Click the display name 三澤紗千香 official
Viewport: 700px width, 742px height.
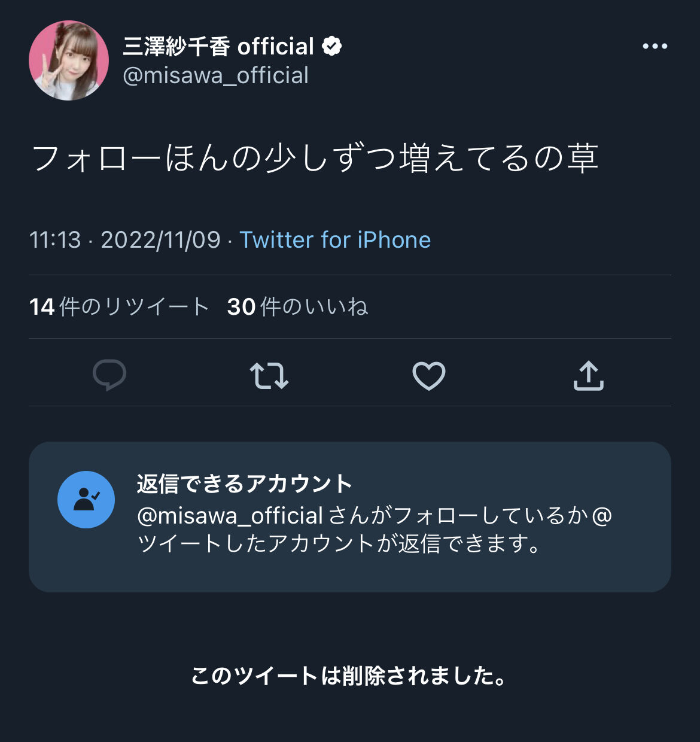click(x=218, y=46)
